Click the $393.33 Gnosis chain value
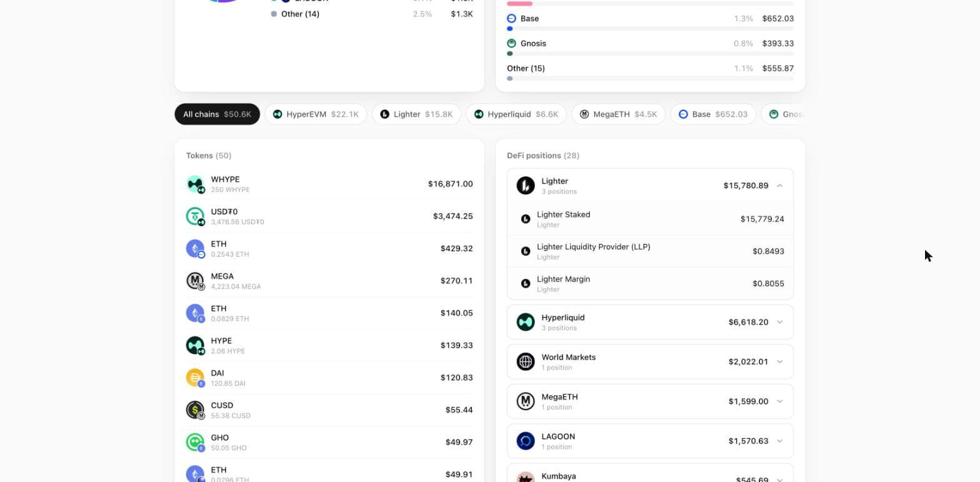 (778, 44)
